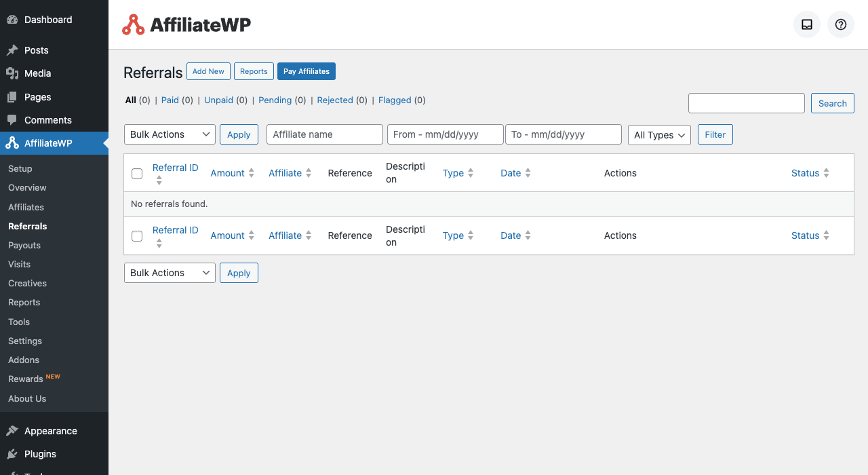868x475 pixels.
Task: Focus the From date input field
Action: (x=446, y=134)
